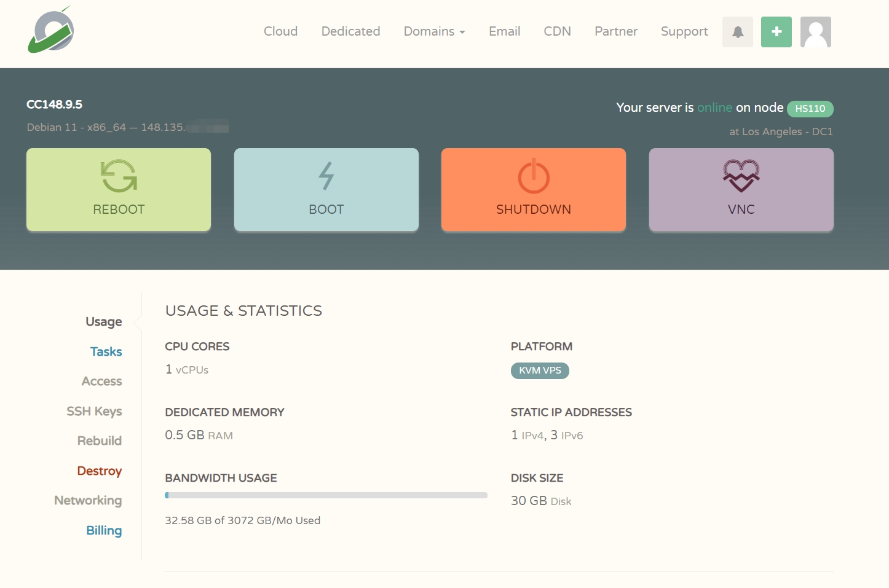Viewport: 889px width, 588px height.
Task: Open the Access sidebar tab
Action: click(102, 382)
